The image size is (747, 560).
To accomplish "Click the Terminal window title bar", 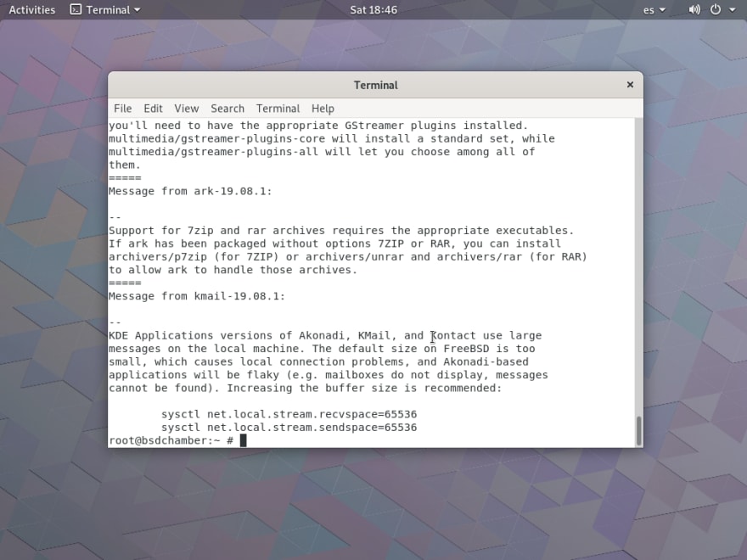I will coord(375,85).
